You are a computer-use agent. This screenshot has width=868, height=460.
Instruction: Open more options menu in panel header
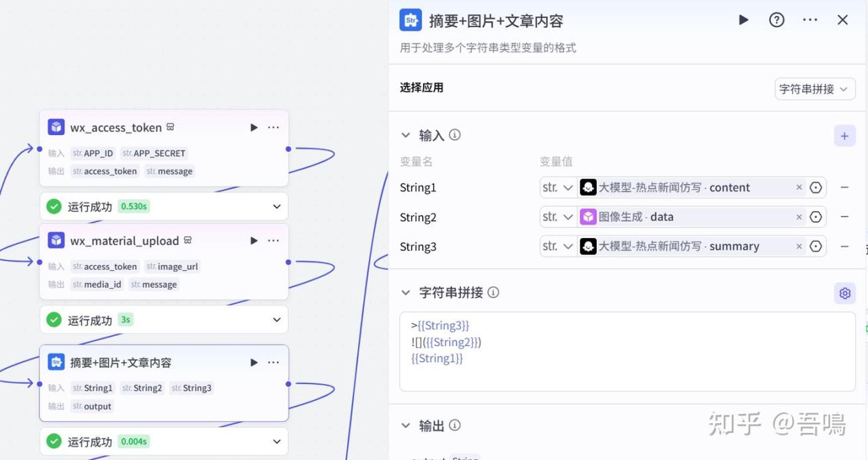(x=810, y=20)
